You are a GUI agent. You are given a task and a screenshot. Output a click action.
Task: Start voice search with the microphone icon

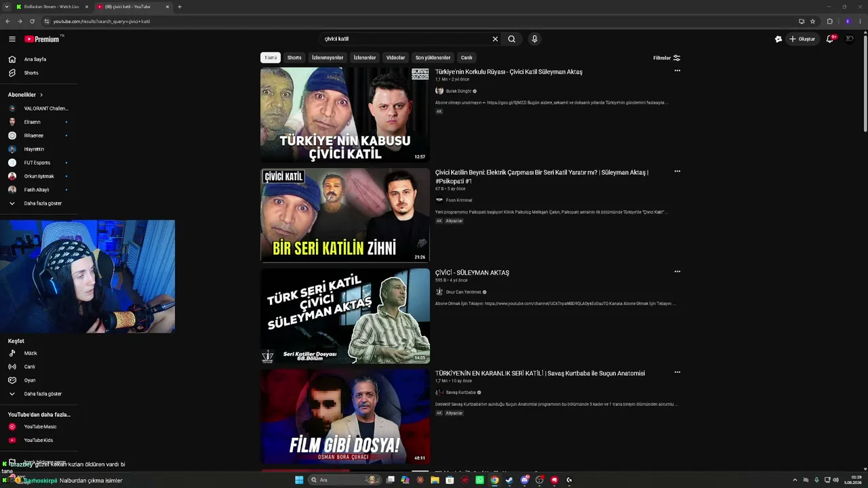[534, 39]
